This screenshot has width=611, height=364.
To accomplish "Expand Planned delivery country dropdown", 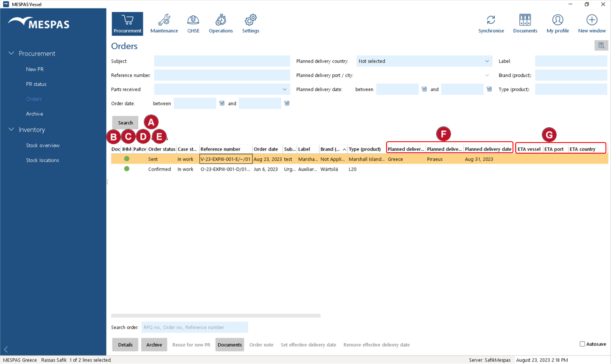I will pos(487,61).
